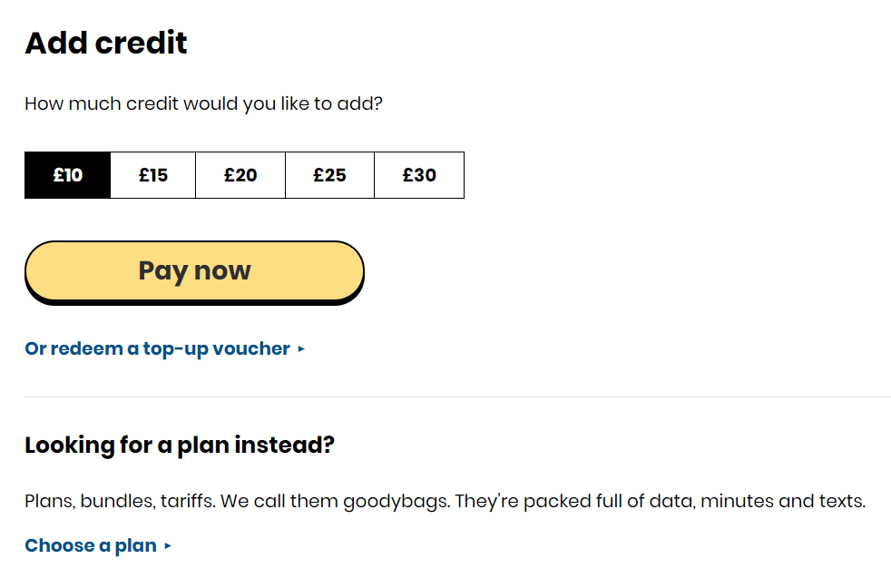Follow the Choose a plan link
Screen dimensions: 891x588
(x=91, y=546)
